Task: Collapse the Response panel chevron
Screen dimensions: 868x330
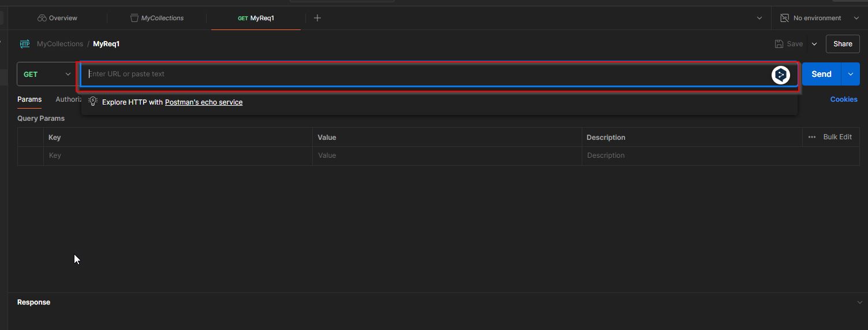Action: pyautogui.click(x=859, y=302)
